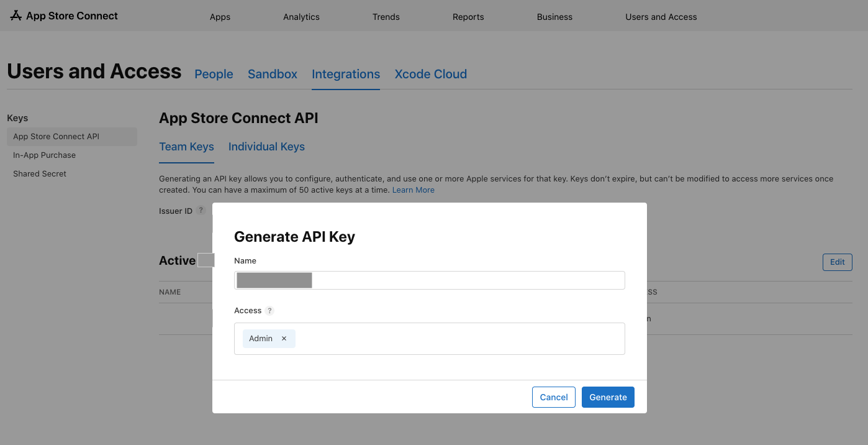
Task: Switch to Team Keys tab
Action: (186, 147)
